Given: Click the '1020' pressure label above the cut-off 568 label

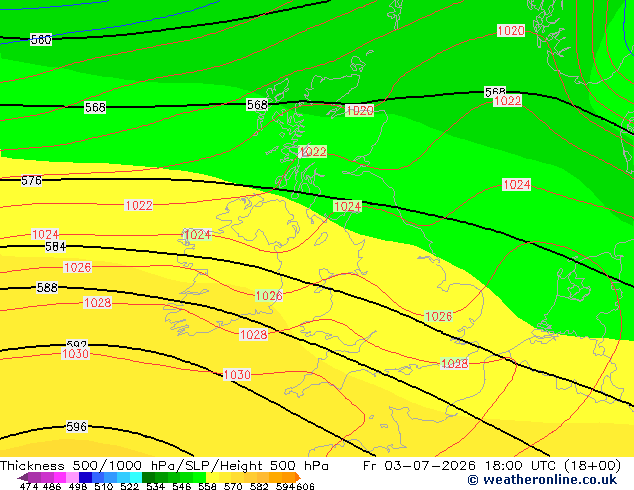Looking at the screenshot, I should pos(511,31).
